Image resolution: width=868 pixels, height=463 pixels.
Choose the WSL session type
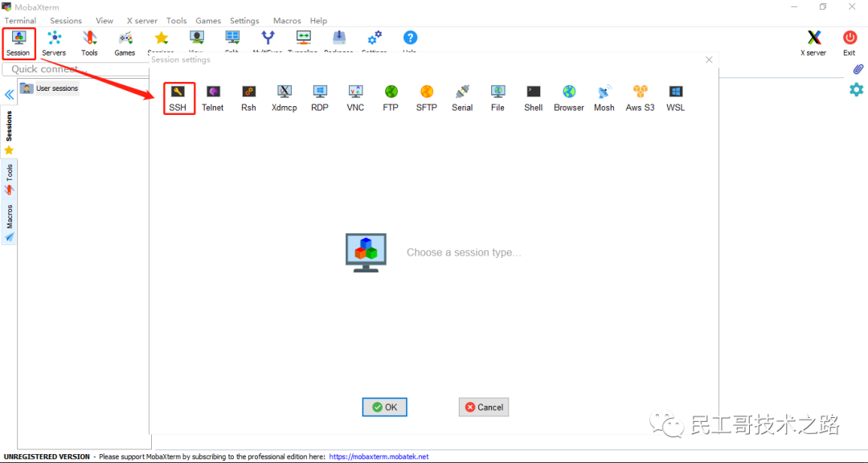pyautogui.click(x=676, y=98)
